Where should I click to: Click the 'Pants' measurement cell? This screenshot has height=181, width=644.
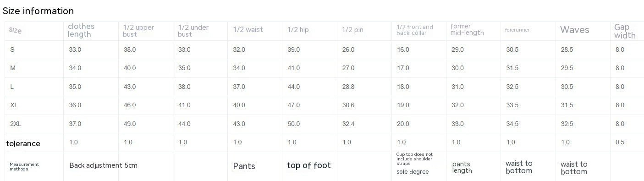point(244,166)
